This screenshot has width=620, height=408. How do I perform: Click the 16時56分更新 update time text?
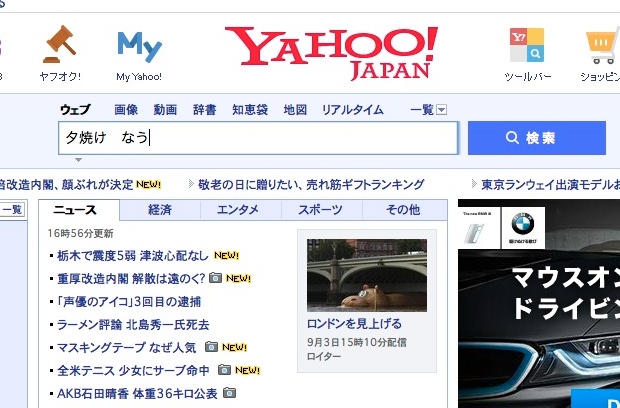81,233
